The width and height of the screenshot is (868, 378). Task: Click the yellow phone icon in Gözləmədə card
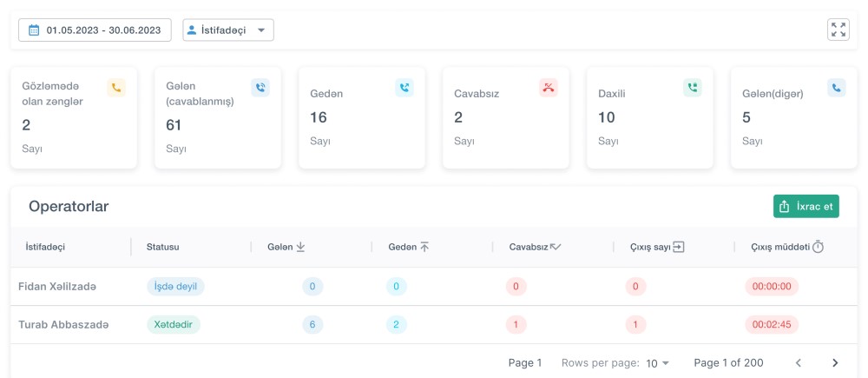coord(116,87)
